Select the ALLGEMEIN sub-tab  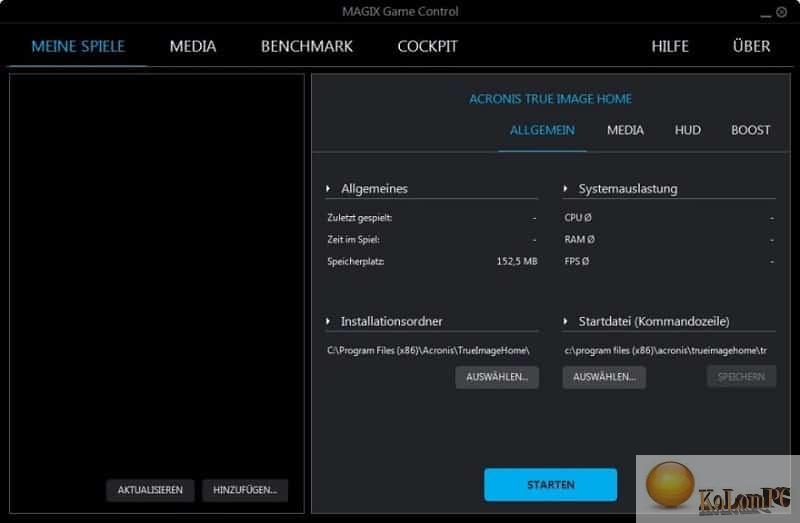click(542, 130)
